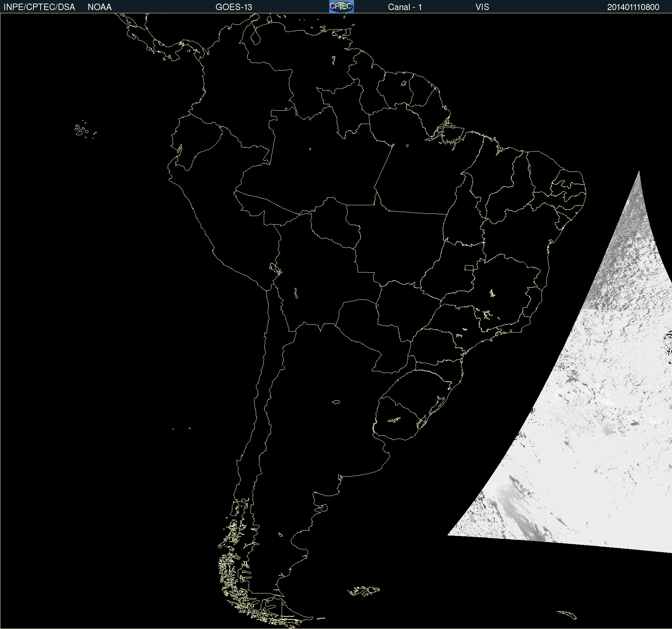The image size is (672, 629).
Task: Click the Galápagos Islands outline
Action: 85,130
